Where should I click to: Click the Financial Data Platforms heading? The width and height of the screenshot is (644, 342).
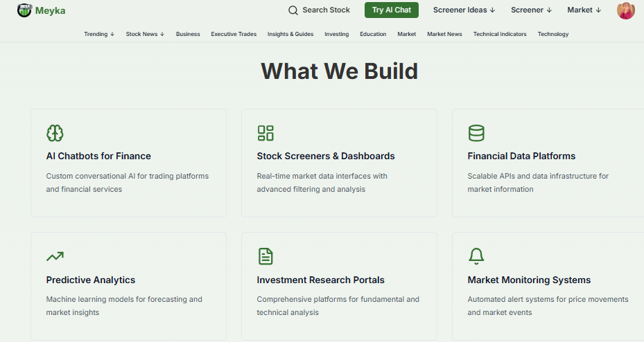point(521,156)
